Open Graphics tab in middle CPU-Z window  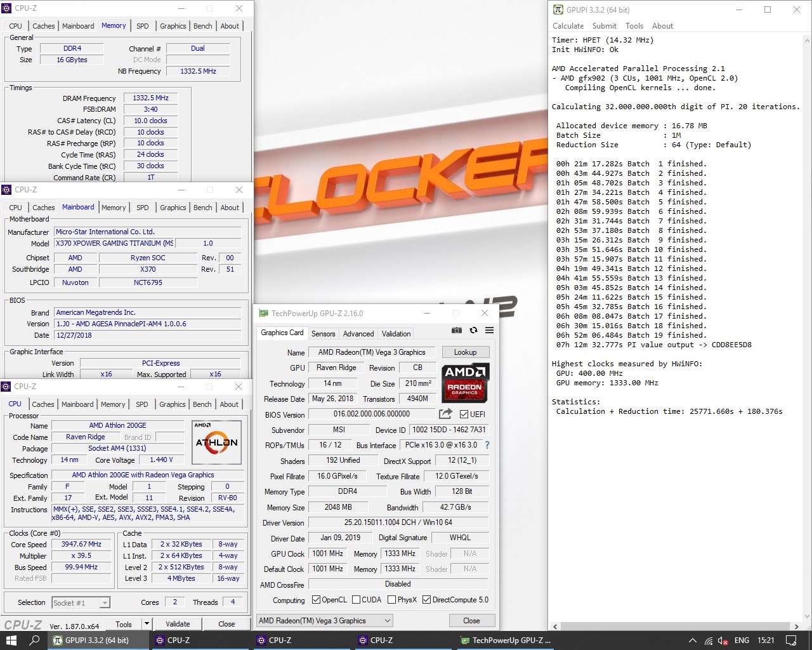(173, 208)
